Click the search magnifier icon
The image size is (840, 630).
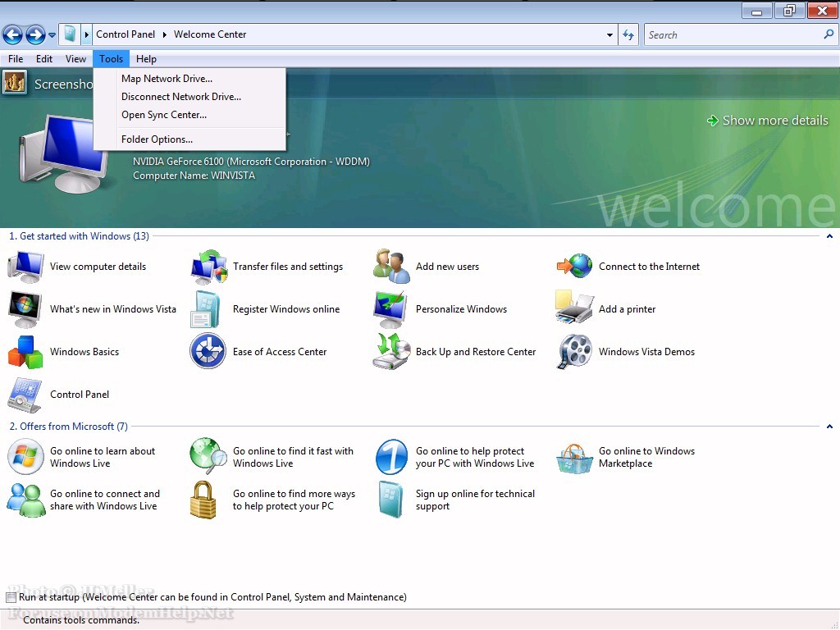click(x=829, y=34)
